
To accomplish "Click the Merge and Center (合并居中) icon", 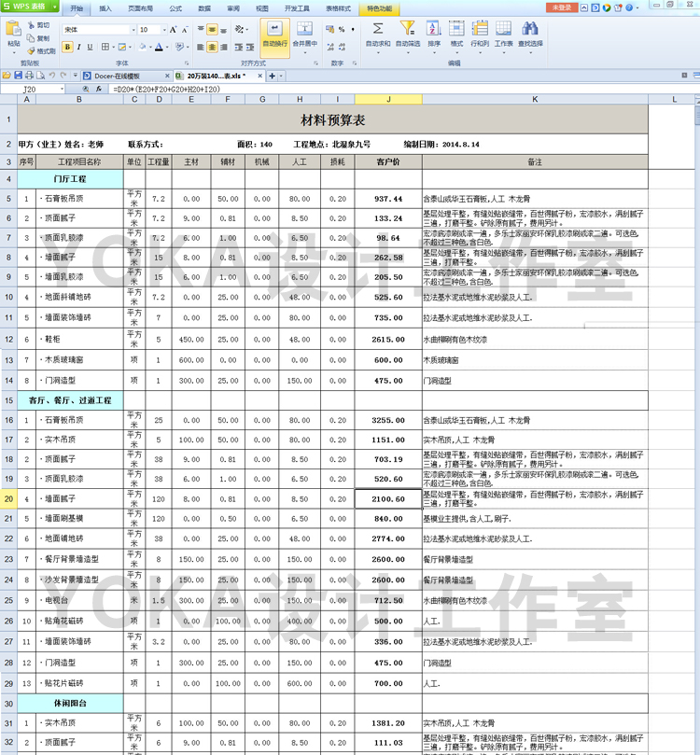I will pos(305,28).
